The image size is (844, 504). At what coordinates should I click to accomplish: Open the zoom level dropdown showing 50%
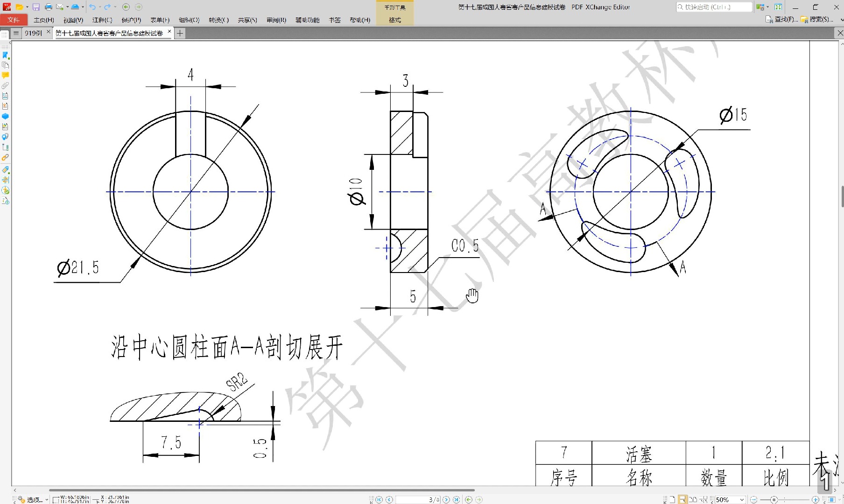742,499
